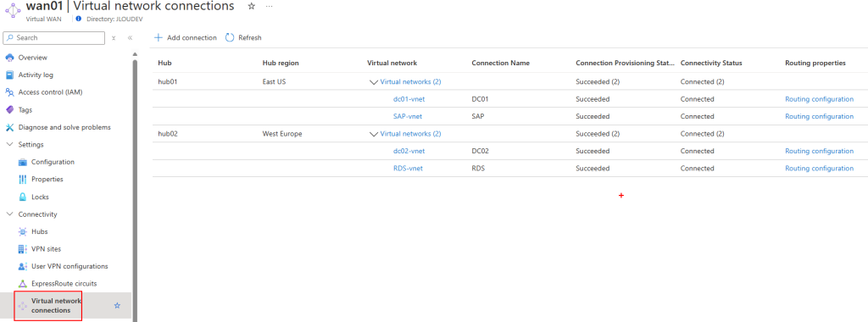Open the dc02-vnet link
The width and height of the screenshot is (868, 322).
point(409,151)
